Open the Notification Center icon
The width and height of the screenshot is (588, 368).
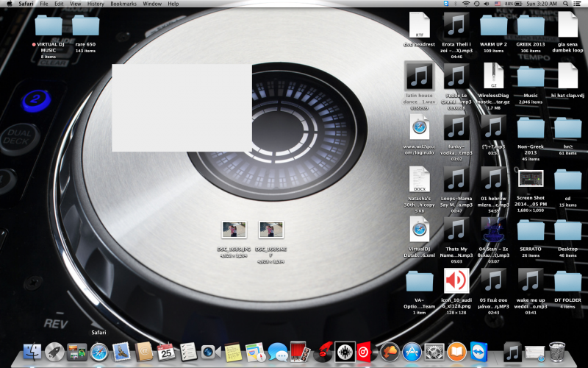click(x=578, y=4)
